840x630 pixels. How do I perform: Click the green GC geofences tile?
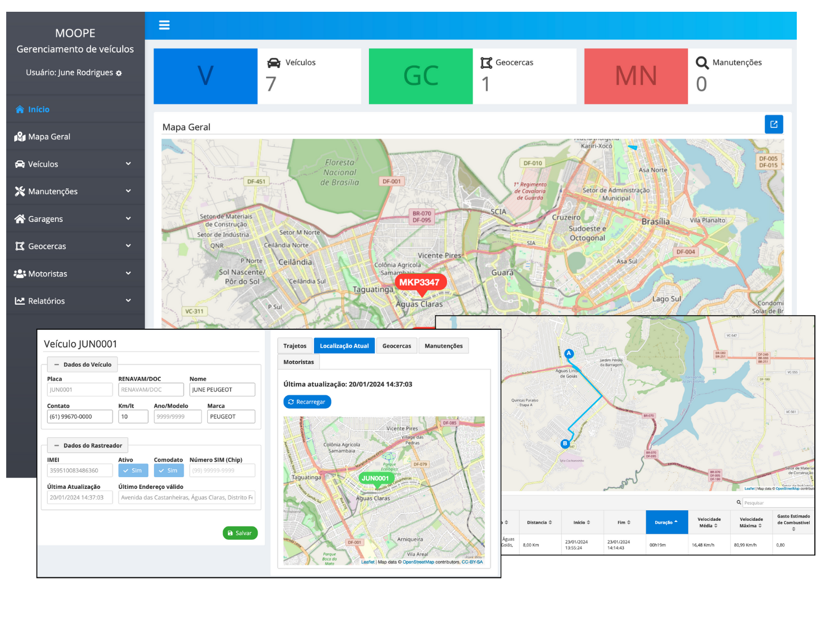421,76
